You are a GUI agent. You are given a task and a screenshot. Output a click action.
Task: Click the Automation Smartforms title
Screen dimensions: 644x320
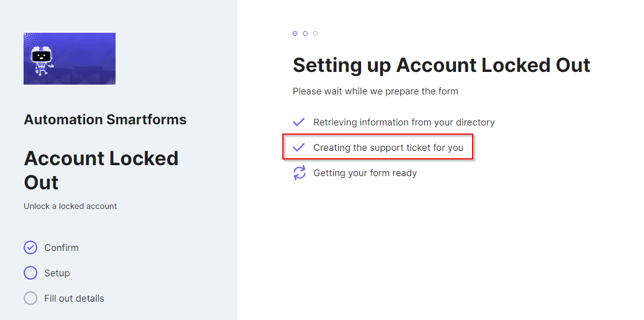point(105,119)
